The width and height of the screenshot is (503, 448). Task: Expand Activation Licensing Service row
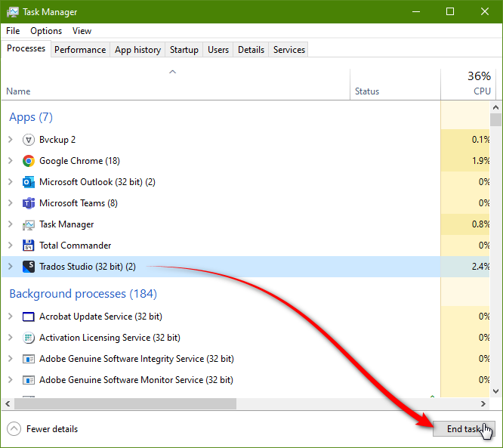point(11,338)
